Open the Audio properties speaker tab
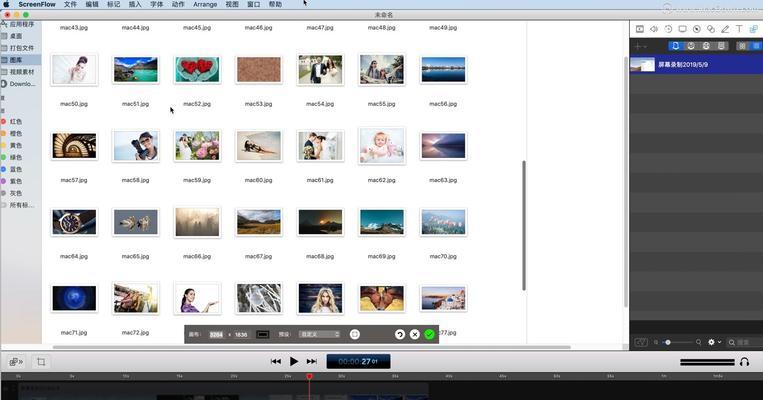The height and width of the screenshot is (400, 763). [x=654, y=29]
